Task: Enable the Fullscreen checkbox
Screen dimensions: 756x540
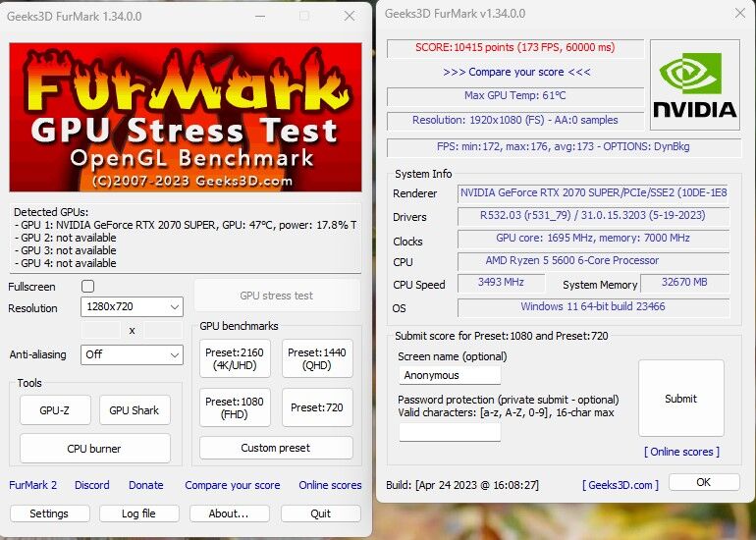Action: point(87,287)
